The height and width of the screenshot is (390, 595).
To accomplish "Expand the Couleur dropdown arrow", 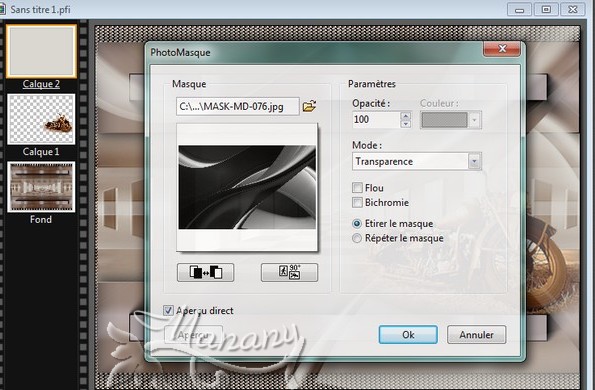I will [474, 120].
